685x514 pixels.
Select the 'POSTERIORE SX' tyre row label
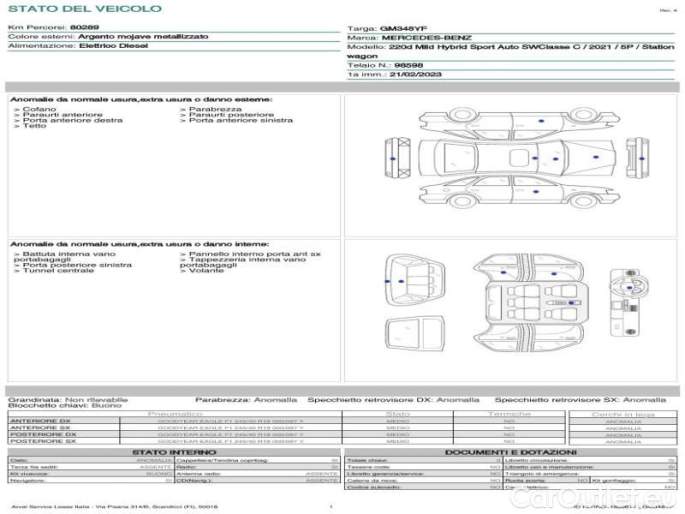coord(43,441)
